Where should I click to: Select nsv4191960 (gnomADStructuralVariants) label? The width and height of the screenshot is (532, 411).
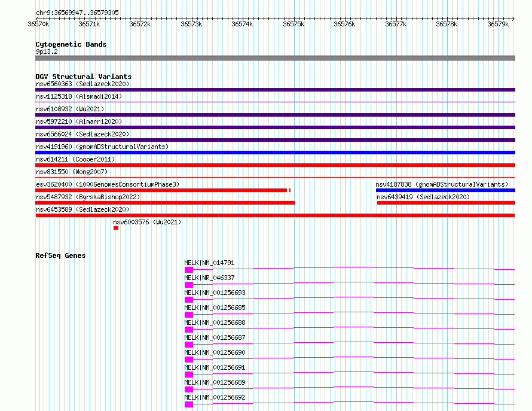point(102,147)
